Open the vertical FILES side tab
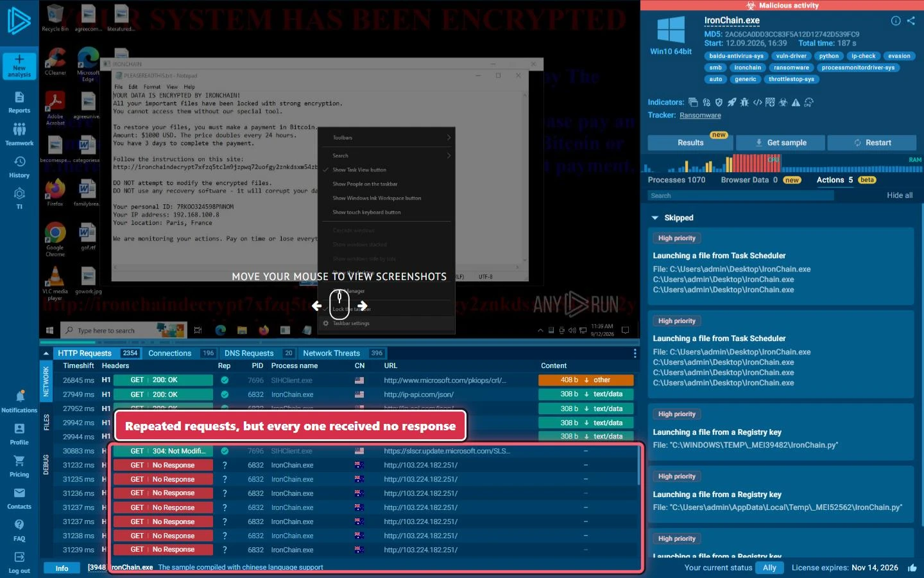The height and width of the screenshot is (578, 924). (46, 423)
